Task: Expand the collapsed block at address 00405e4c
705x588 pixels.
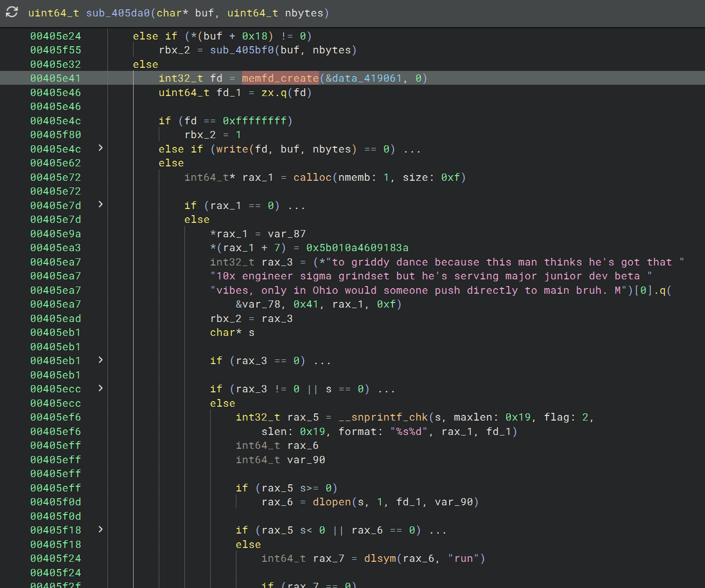Action: 100,148
